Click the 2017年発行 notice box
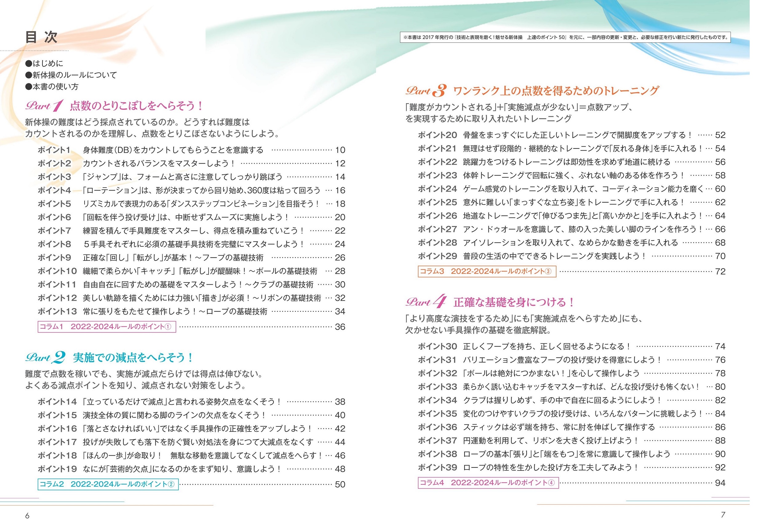 pyautogui.click(x=565, y=37)
